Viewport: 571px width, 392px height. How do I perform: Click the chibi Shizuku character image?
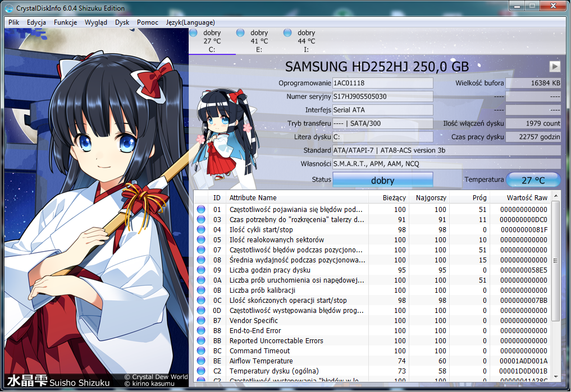pyautogui.click(x=225, y=135)
